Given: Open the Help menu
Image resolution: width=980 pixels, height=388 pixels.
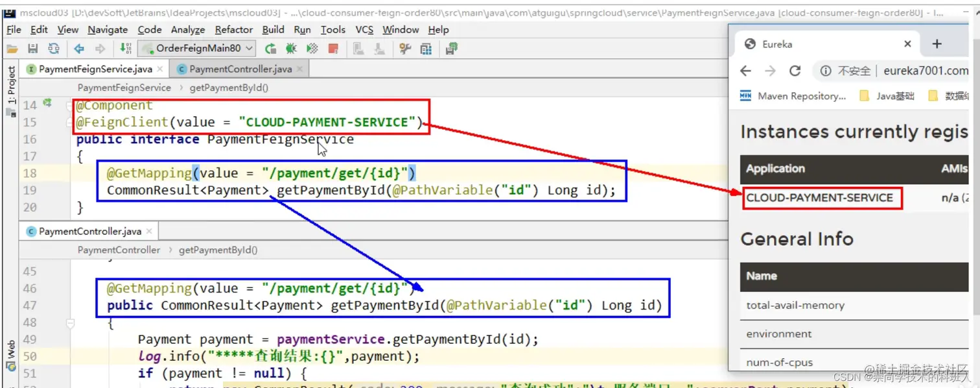Looking at the screenshot, I should 439,29.
